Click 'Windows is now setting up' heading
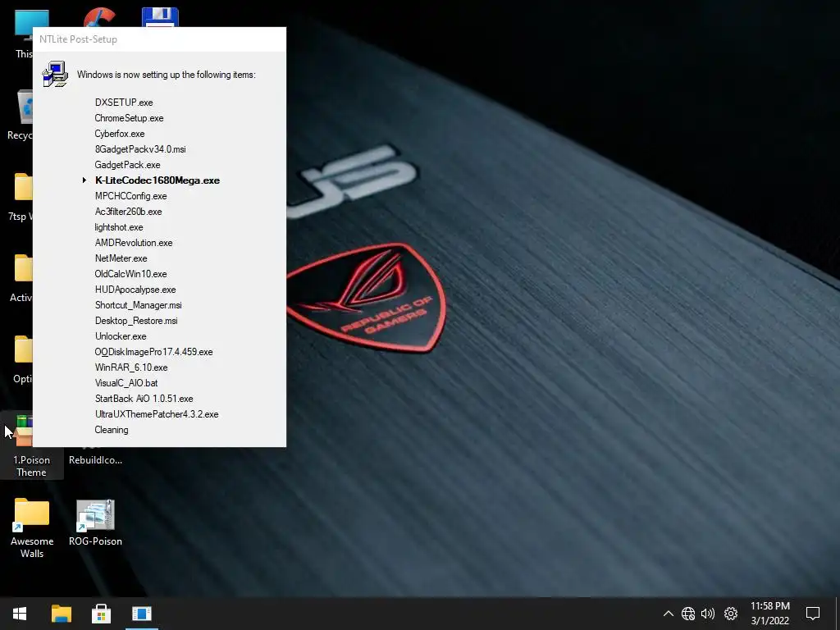Viewport: 840px width, 630px height. [x=166, y=75]
